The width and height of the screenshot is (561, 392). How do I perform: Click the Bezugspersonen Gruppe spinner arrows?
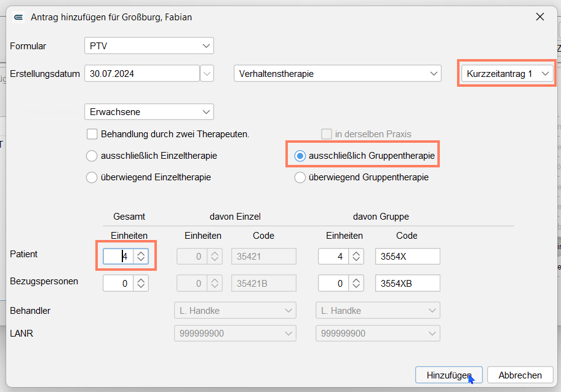coord(356,283)
